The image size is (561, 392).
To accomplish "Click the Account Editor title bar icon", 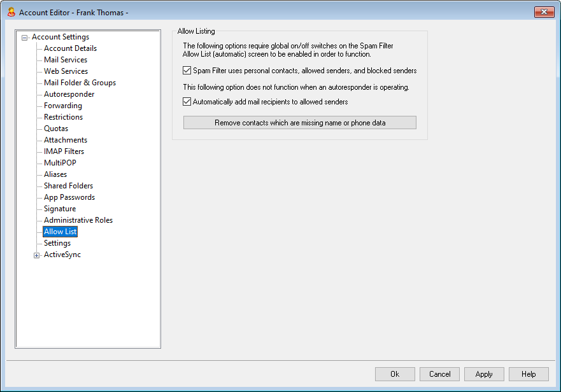I will [11, 12].
